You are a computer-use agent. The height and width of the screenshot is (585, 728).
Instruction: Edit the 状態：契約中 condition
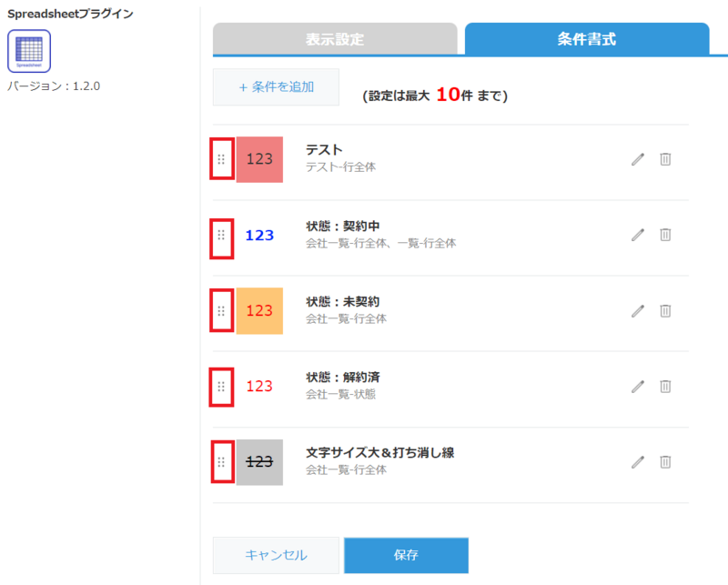(x=638, y=235)
